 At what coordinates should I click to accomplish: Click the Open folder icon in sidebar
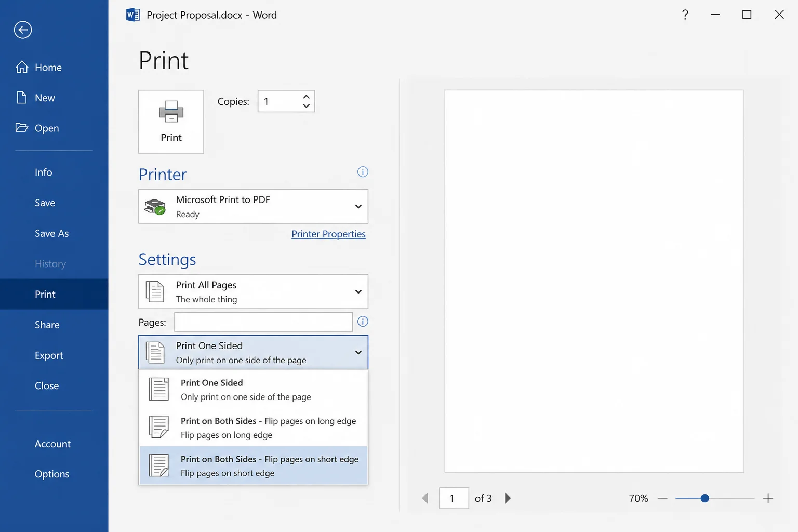(x=22, y=128)
